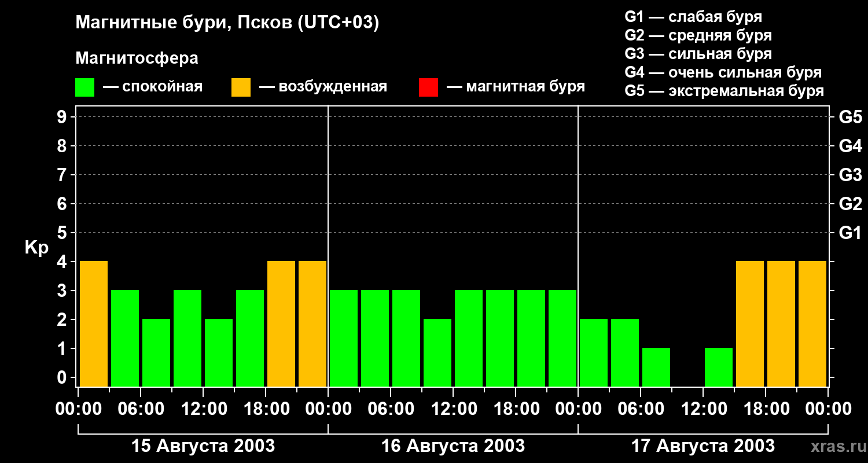Click the Kp 1 bar at 06:00–09:00 on 17 August

(656, 367)
